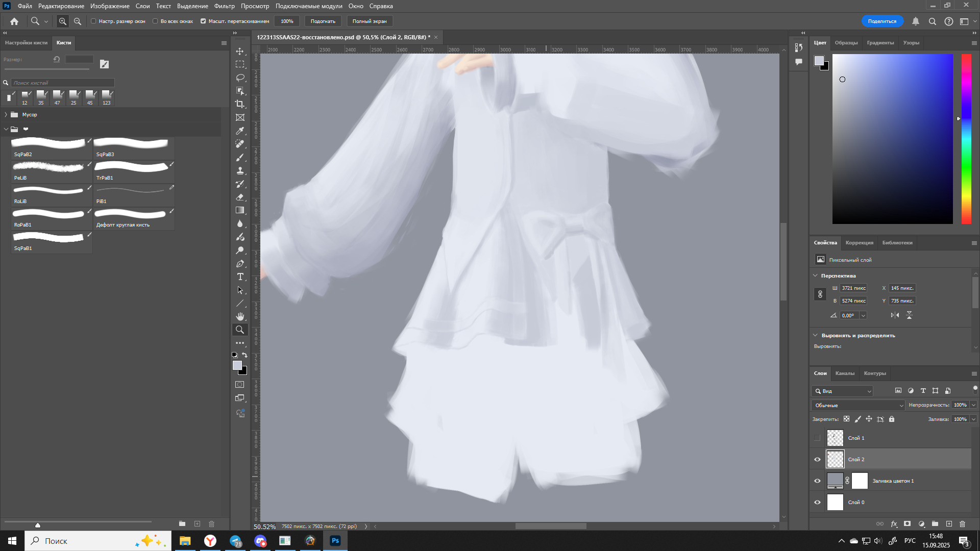
Task: Click the Поделиться button
Action: click(x=882, y=21)
